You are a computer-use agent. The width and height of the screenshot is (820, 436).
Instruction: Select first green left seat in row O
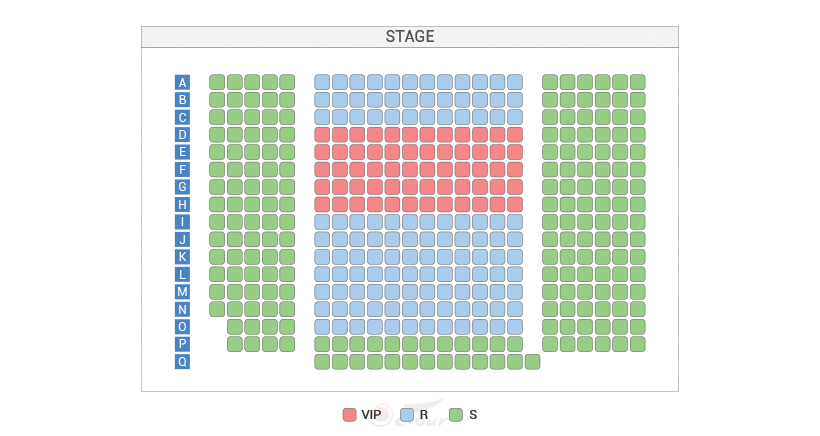(235, 327)
